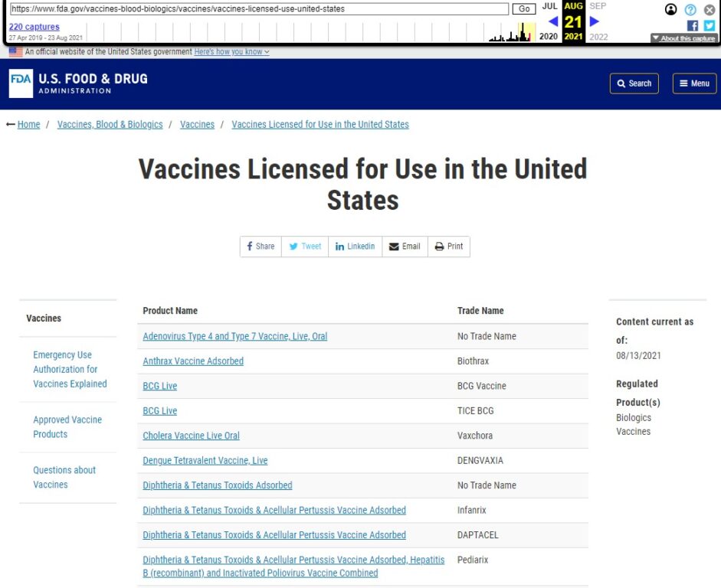Select Vaccines sidebar heading
Image resolution: width=721 pixels, height=588 pixels.
pyautogui.click(x=44, y=318)
